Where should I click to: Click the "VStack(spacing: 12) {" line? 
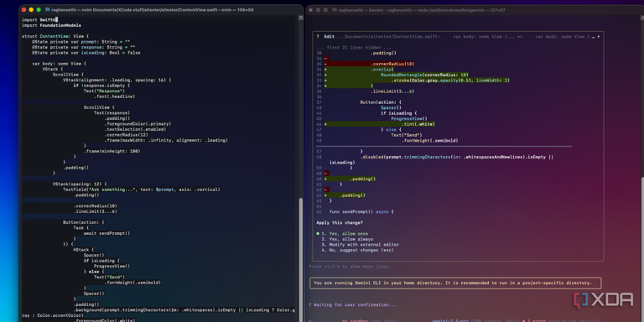click(x=80, y=184)
